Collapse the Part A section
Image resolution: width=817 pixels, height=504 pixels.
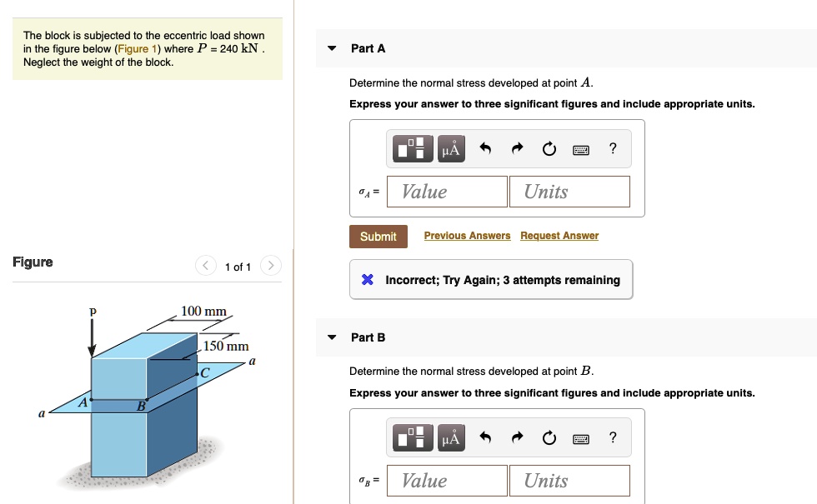coord(332,48)
